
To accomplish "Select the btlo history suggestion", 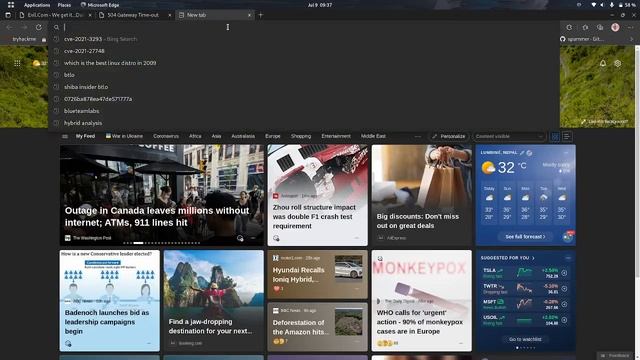I will [304, 75].
